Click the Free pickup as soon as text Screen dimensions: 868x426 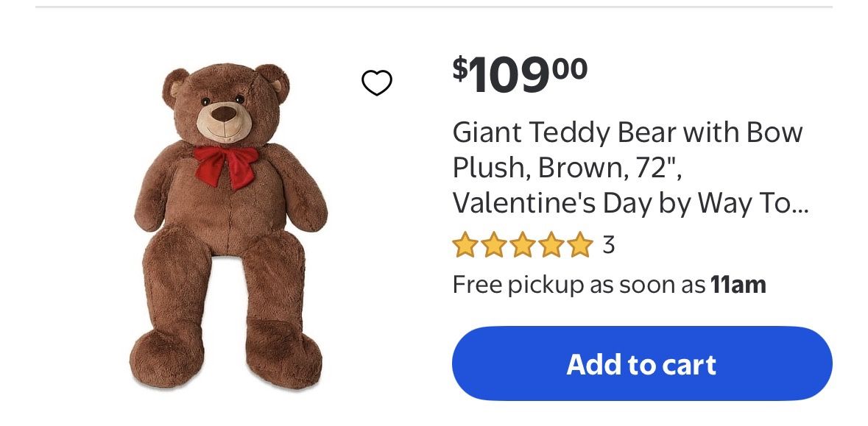(579, 284)
